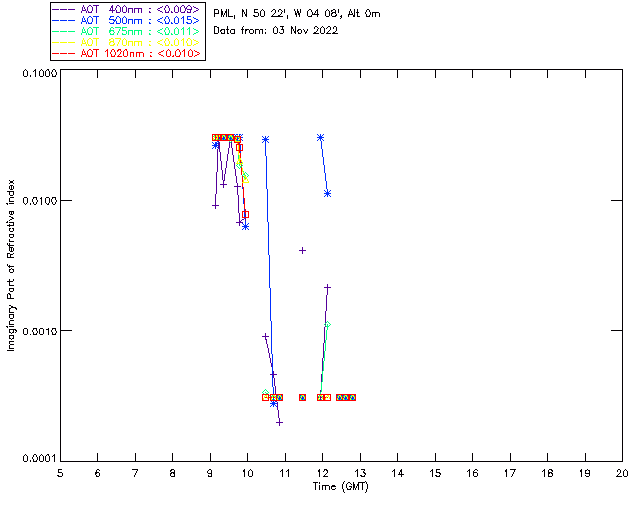Click the AOT 500nm legend entry

click(x=127, y=20)
